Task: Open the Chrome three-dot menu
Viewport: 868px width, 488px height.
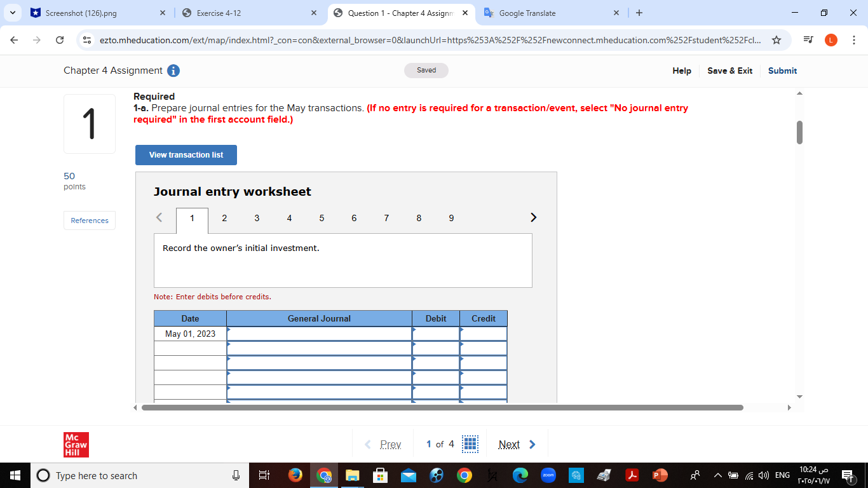Action: click(853, 40)
